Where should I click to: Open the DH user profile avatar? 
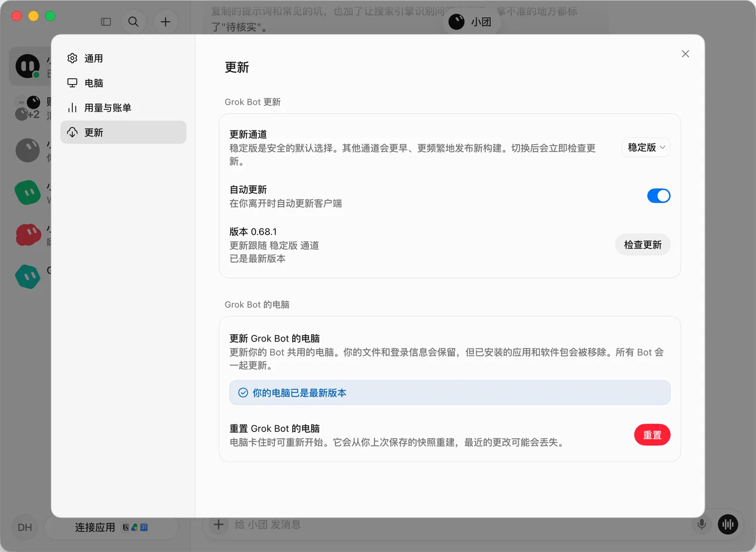point(25,528)
